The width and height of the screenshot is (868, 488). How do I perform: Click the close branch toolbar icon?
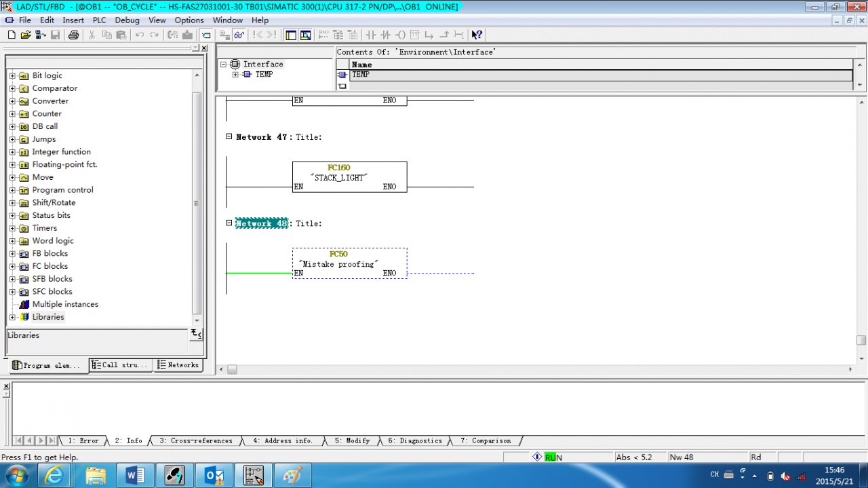pos(444,35)
